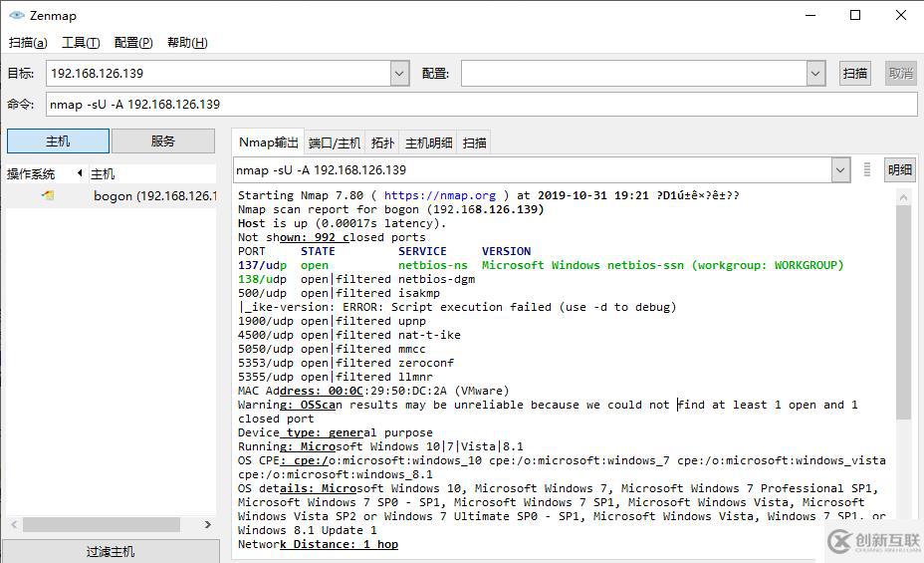Click the '137/udp' port line in output
The image size is (924, 563).
coord(541,265)
